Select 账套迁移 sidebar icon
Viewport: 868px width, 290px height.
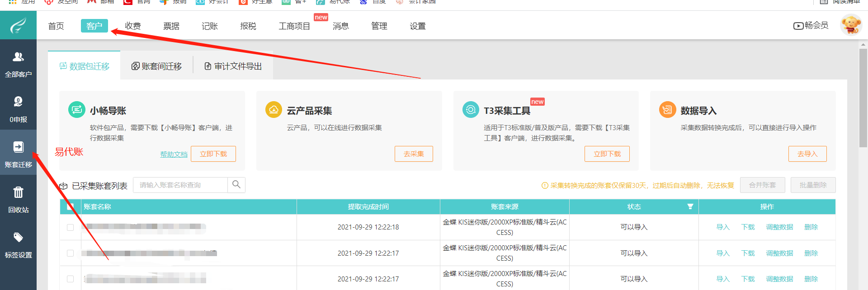point(18,147)
